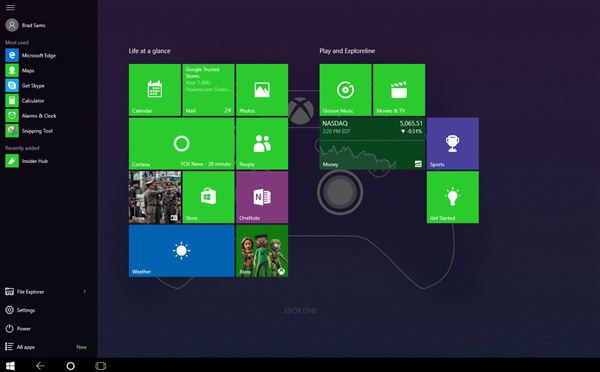This screenshot has height=372, width=600.
Task: Open the People tile
Action: point(262,144)
